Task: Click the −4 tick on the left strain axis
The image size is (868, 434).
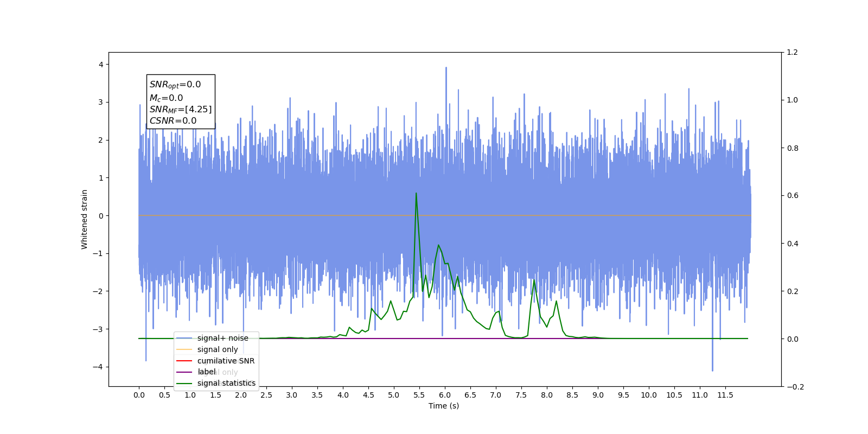Action: pyautogui.click(x=98, y=367)
